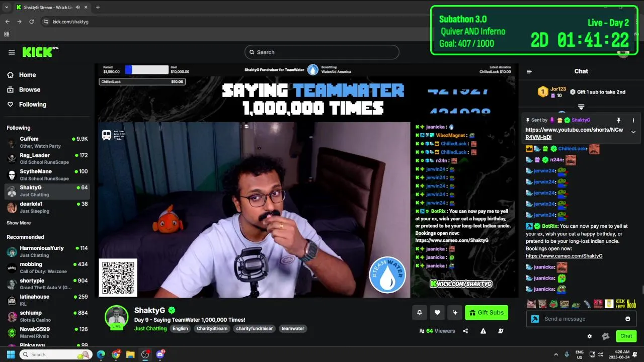Click the CharityStream tag
This screenshot has width=644, height=362.
tap(212, 328)
